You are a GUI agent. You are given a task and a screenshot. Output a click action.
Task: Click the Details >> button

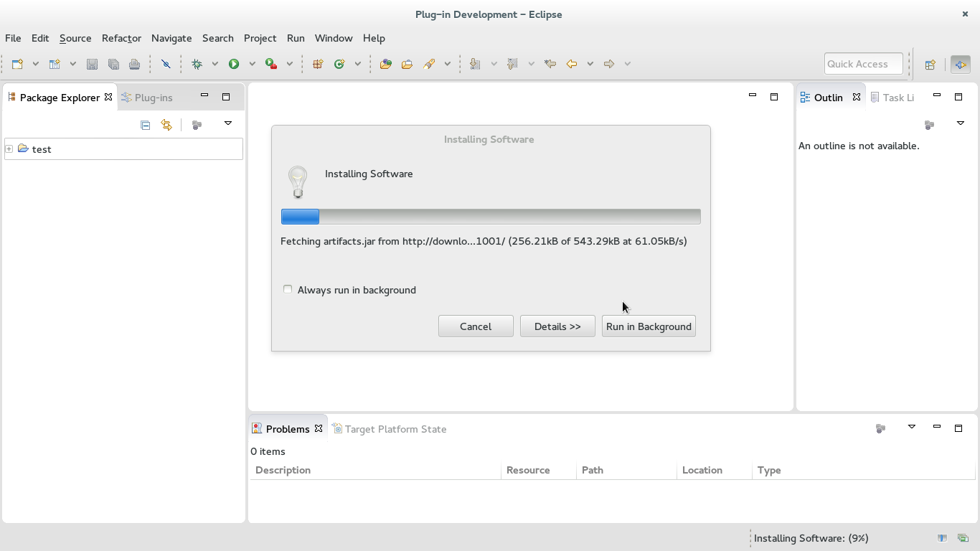pos(557,326)
